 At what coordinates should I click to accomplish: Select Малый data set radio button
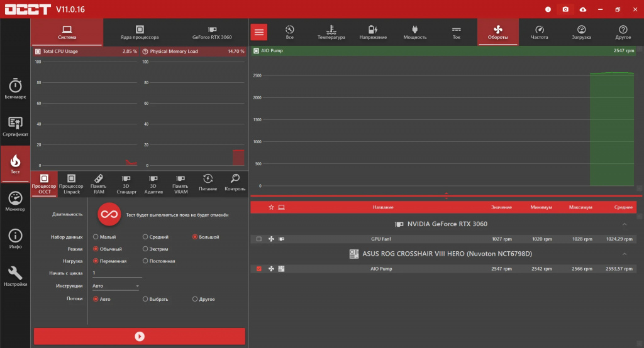point(96,237)
